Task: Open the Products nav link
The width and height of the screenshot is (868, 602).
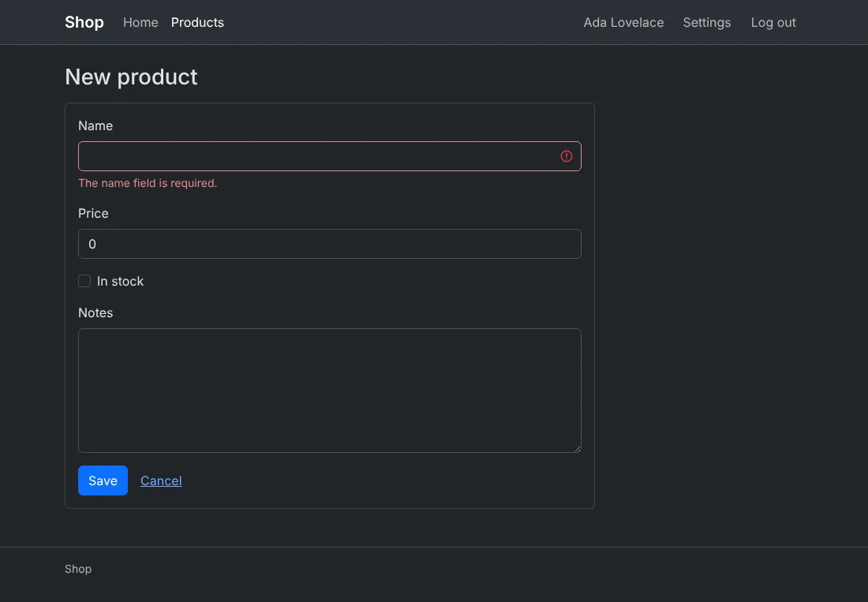Action: pos(197,22)
